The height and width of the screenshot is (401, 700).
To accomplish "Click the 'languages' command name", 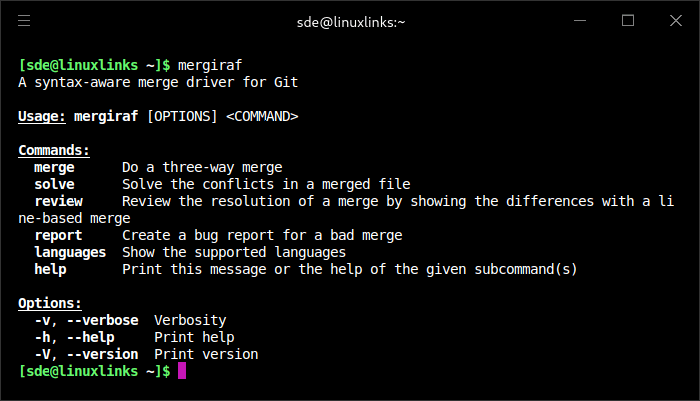I will pos(70,252).
